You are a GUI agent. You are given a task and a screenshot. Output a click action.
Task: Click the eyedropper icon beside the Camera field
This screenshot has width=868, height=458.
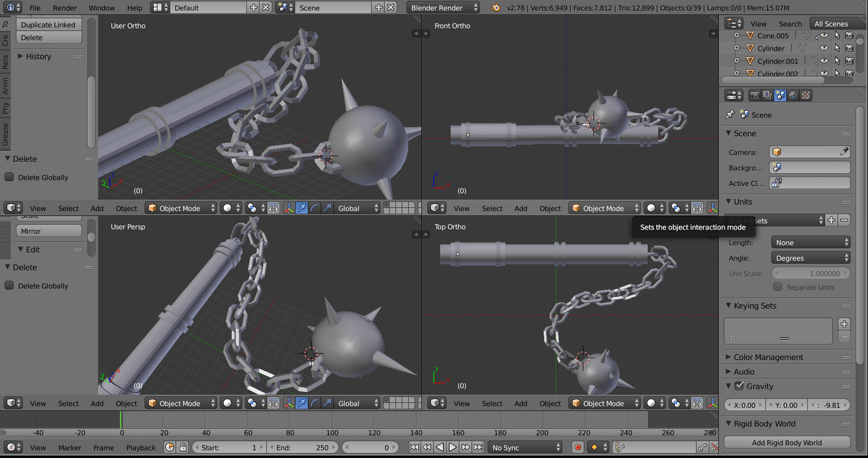tap(844, 152)
